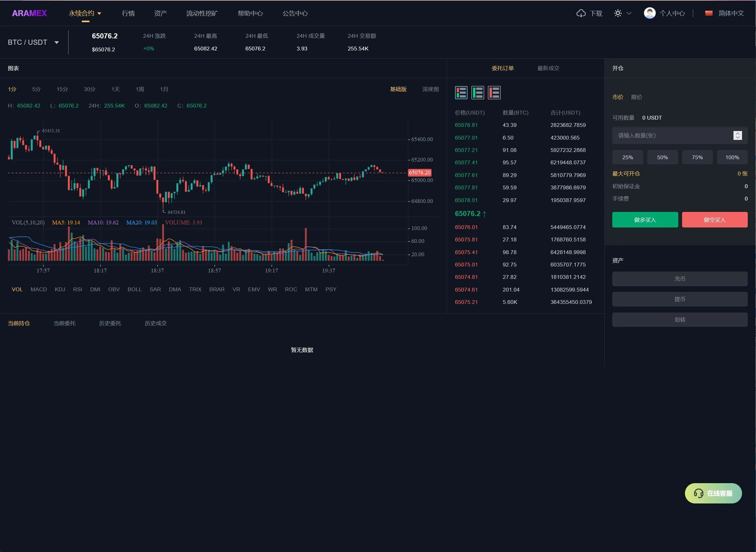
Task: Open the 永续合约 dropdown menu
Action: click(85, 13)
